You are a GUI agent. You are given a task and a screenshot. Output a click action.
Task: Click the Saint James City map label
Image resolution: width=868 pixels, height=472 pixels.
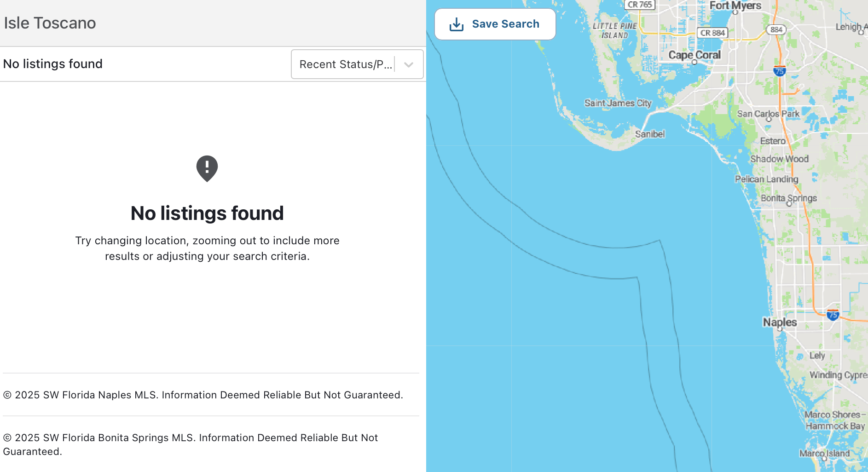[618, 103]
